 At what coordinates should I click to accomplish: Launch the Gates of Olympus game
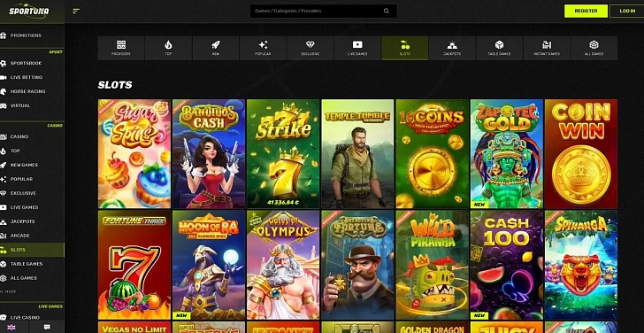click(x=283, y=265)
